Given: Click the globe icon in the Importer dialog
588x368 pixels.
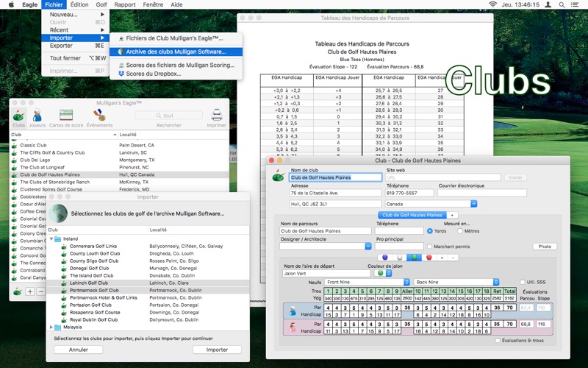Looking at the screenshot, I should [58, 213].
